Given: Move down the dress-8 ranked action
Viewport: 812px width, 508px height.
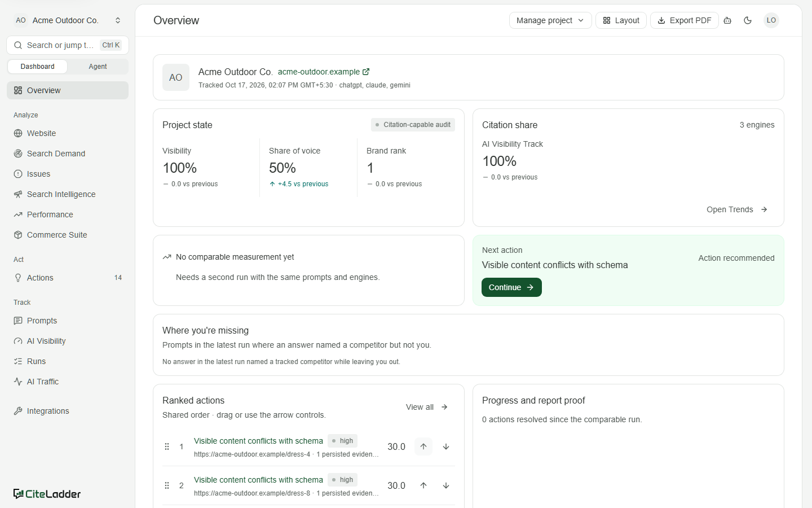Looking at the screenshot, I should click(446, 485).
